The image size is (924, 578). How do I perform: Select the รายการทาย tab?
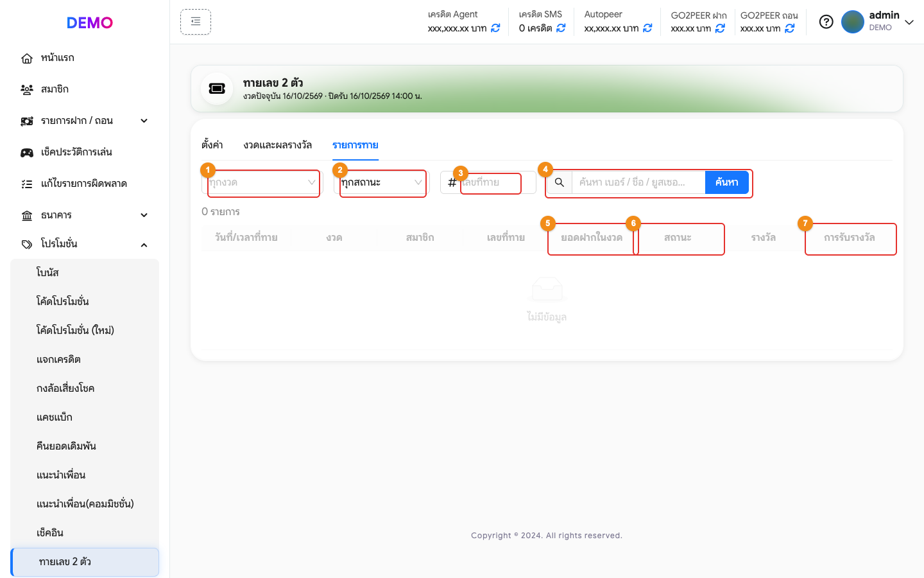point(355,145)
